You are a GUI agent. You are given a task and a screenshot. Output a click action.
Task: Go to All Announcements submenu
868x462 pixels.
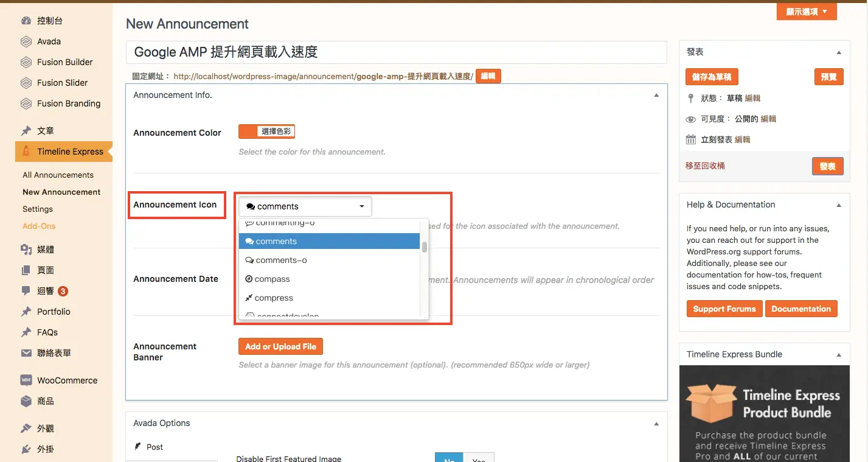(58, 175)
